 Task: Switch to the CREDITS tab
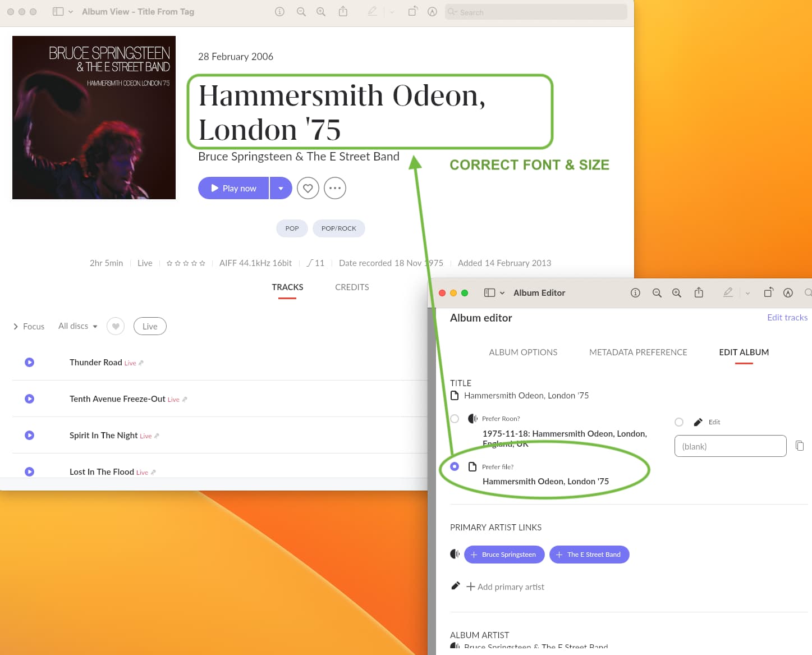tap(352, 287)
